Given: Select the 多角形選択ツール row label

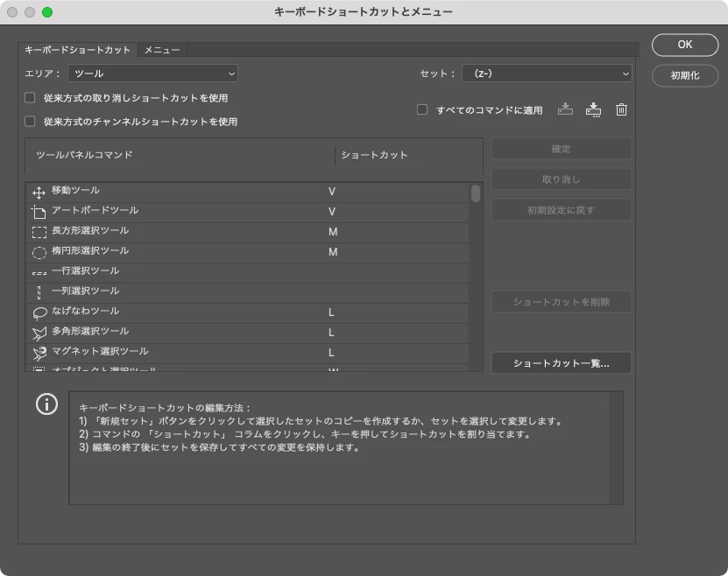Looking at the screenshot, I should coord(90,331).
